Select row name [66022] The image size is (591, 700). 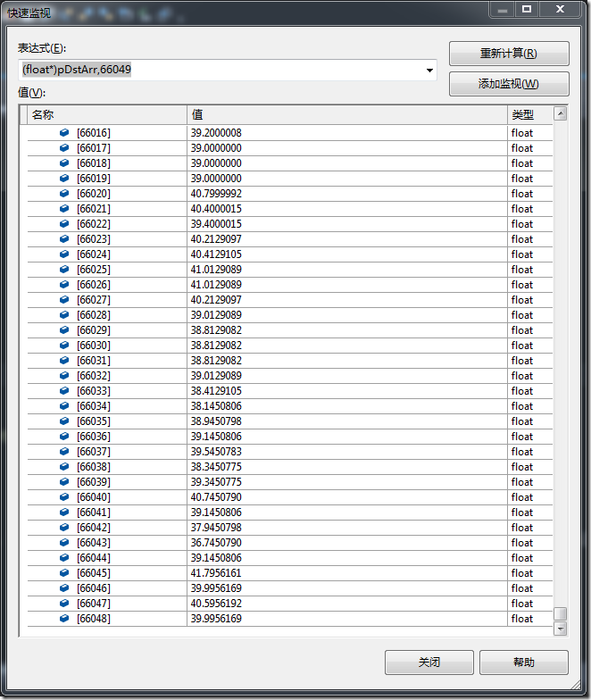click(x=93, y=223)
